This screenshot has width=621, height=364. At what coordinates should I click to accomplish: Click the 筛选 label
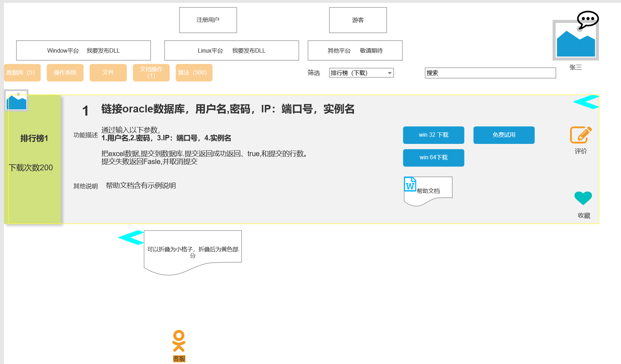[x=314, y=73]
